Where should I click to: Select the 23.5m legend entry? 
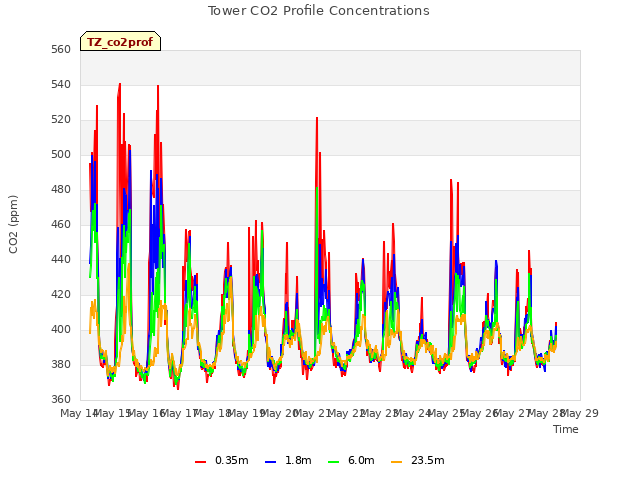click(418, 460)
